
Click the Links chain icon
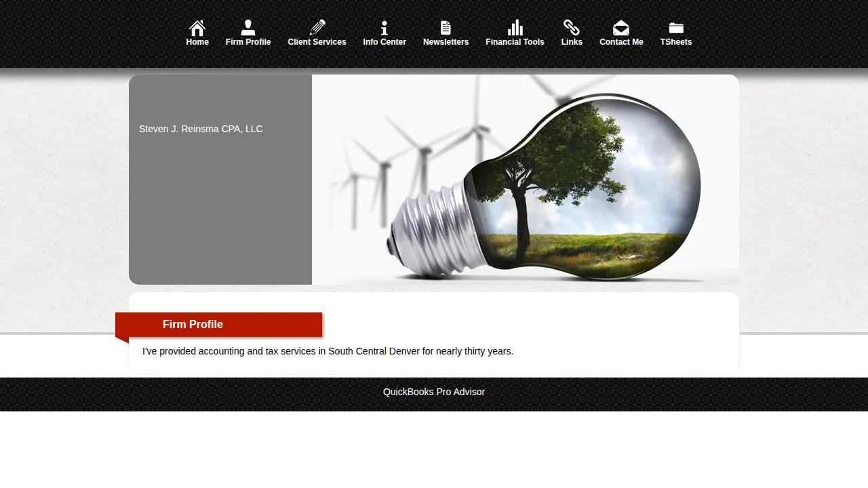pos(572,28)
